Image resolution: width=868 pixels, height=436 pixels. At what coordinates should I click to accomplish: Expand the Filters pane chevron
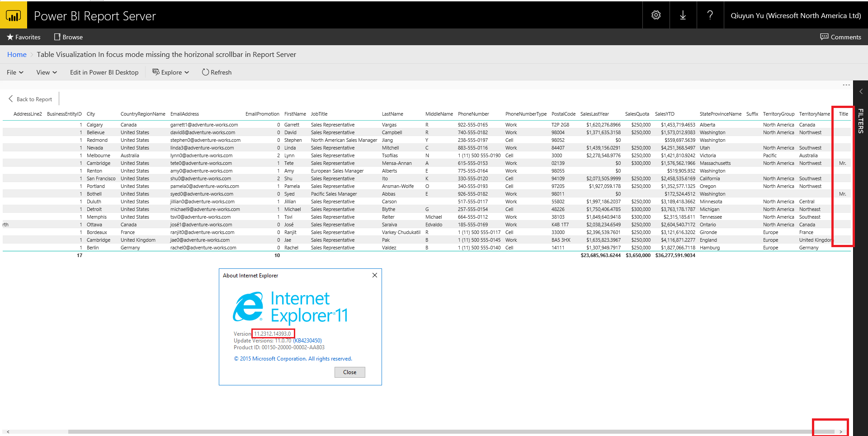pyautogui.click(x=861, y=91)
